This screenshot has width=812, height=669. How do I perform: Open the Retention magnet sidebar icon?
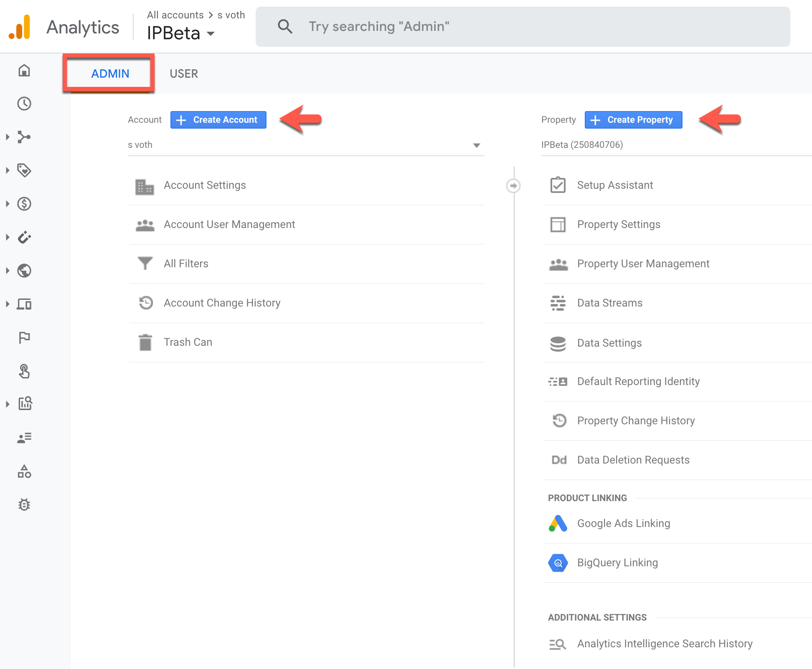click(24, 237)
